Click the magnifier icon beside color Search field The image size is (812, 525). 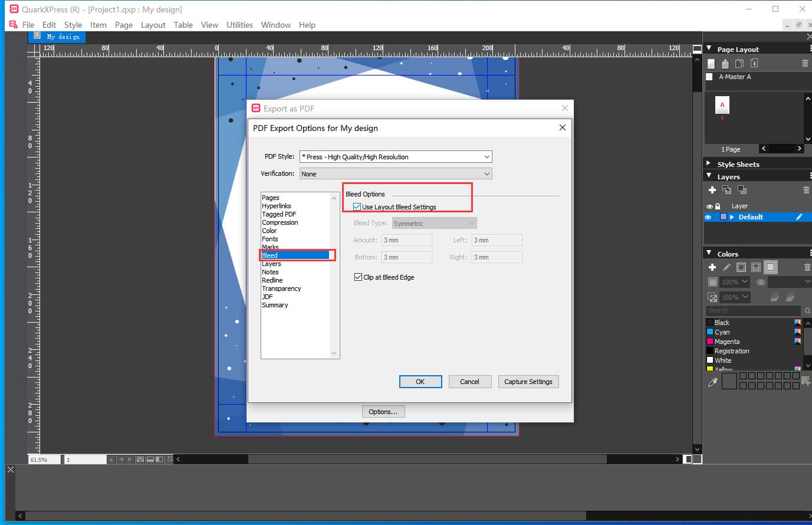[807, 311]
